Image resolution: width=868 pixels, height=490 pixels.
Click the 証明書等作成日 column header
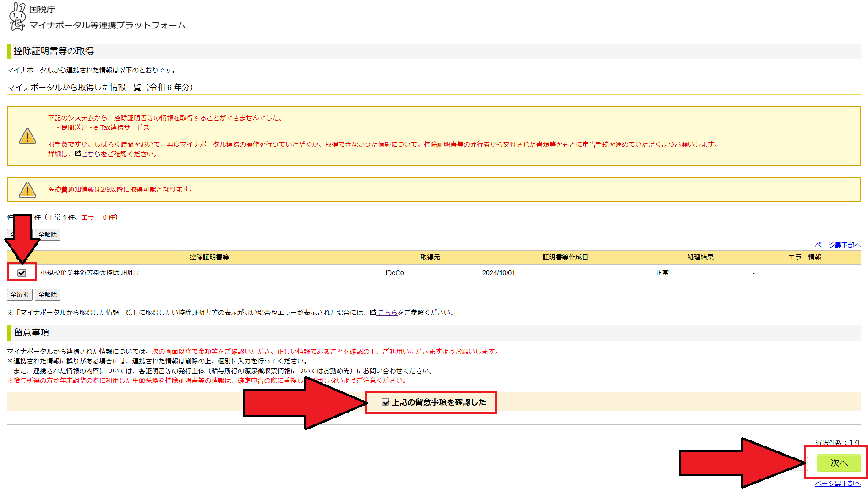(565, 258)
